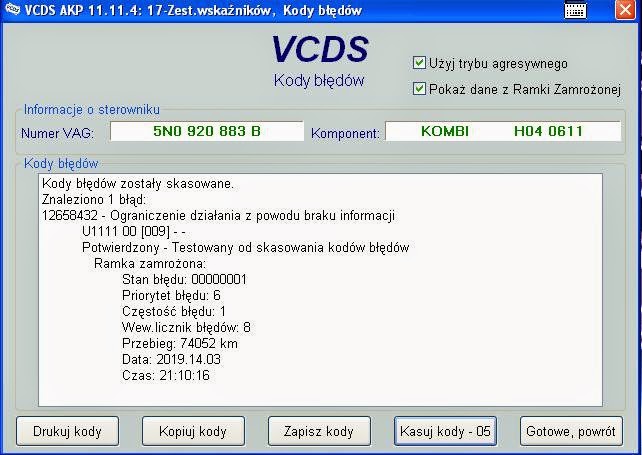This screenshot has width=642, height=455.
Task: Click the VCDS app icon in title bar
Action: pyautogui.click(x=11, y=9)
